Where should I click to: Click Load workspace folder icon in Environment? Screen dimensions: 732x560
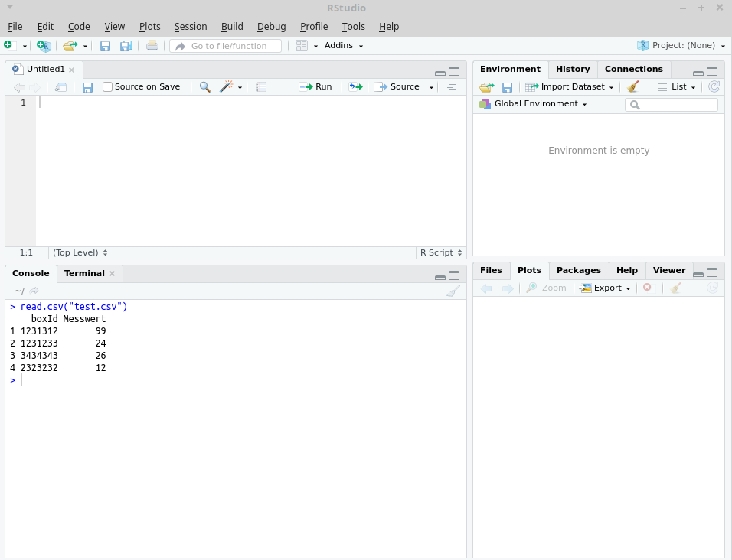[x=487, y=86]
